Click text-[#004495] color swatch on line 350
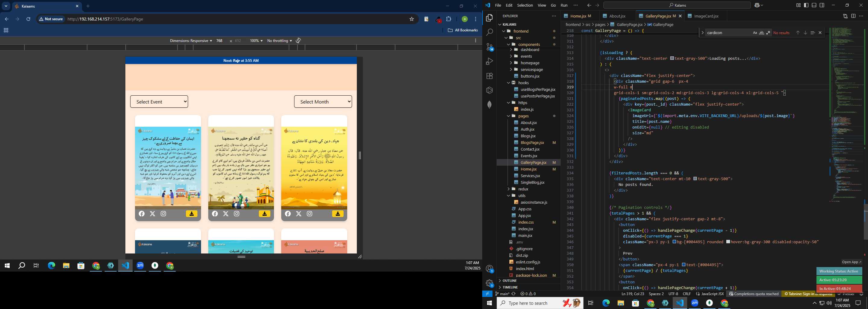This screenshot has width=868, height=309. point(684,265)
